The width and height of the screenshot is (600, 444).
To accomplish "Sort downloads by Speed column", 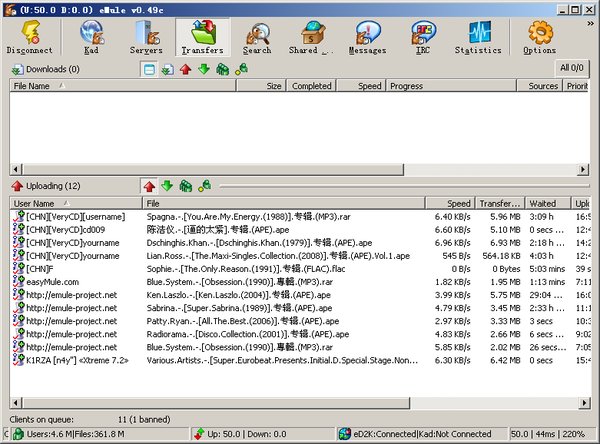I will pyautogui.click(x=362, y=86).
